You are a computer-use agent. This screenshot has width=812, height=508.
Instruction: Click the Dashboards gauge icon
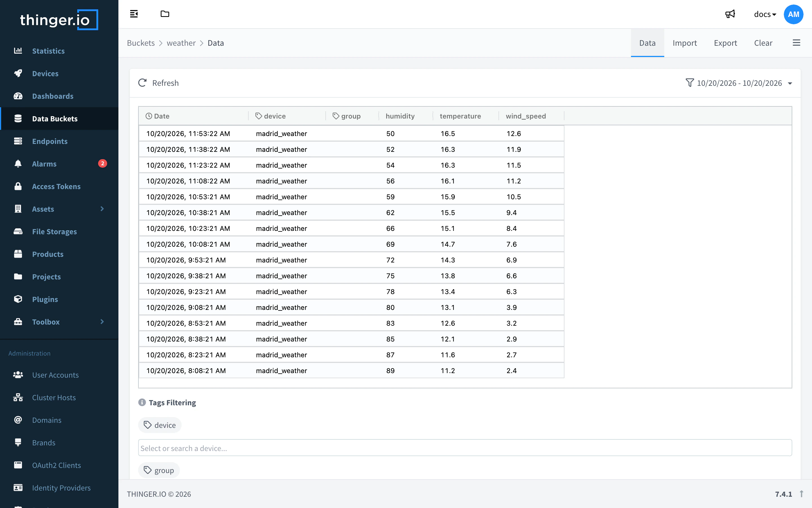point(18,96)
